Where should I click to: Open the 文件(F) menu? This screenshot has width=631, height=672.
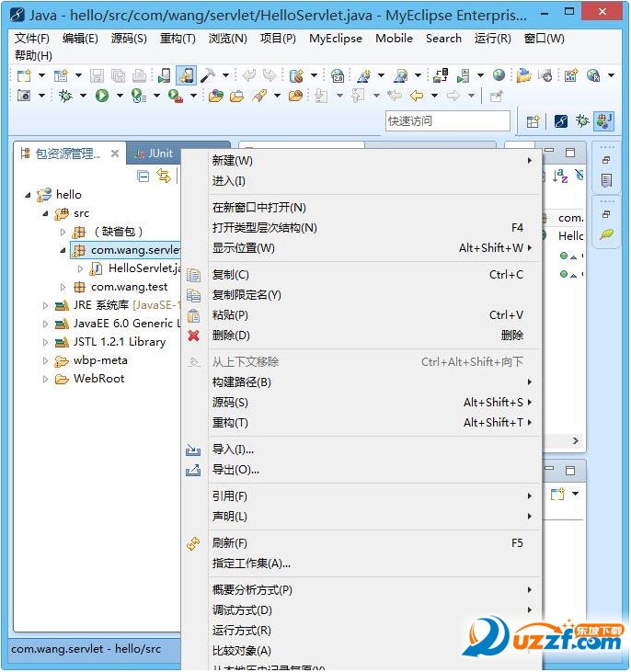click(x=32, y=39)
